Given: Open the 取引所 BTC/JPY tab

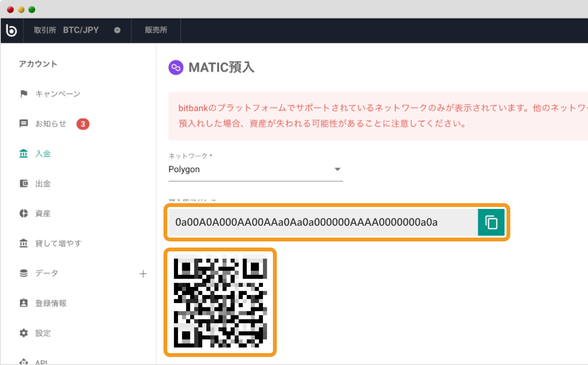Looking at the screenshot, I should click(x=77, y=30).
